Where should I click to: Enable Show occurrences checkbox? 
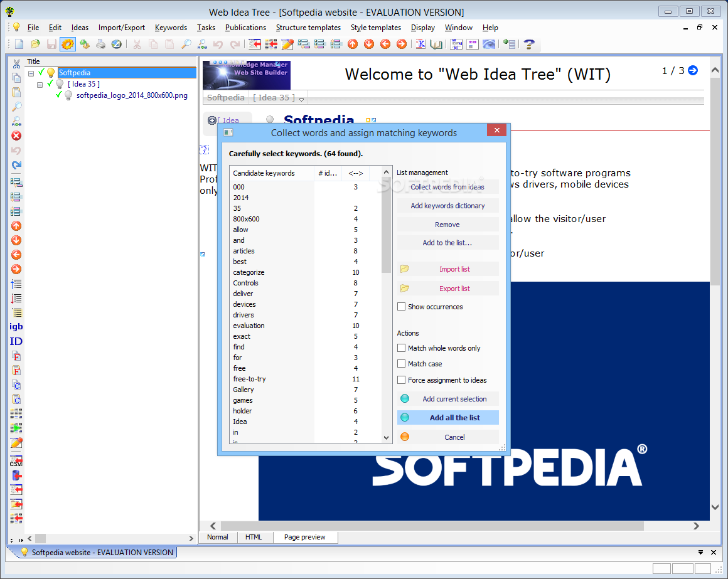click(402, 307)
